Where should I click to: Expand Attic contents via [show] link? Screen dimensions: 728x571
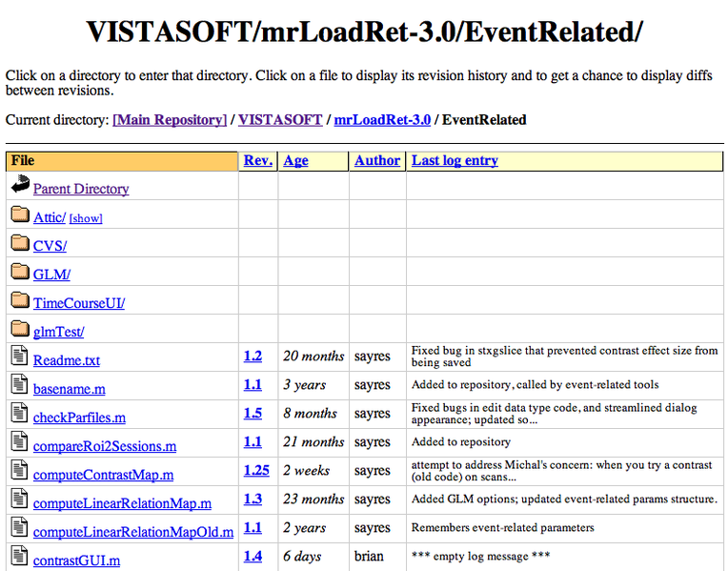[x=86, y=218]
